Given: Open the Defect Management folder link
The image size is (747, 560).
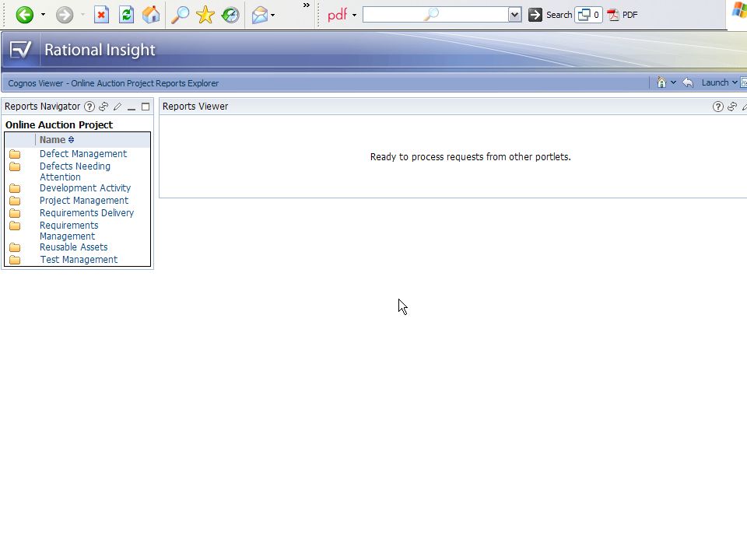Looking at the screenshot, I should coord(83,154).
